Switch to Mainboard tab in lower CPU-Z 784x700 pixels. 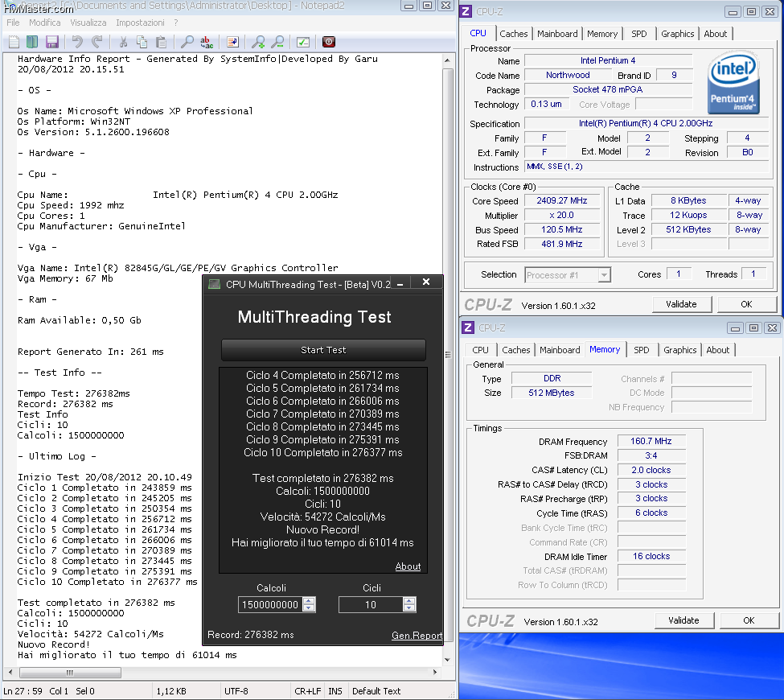point(560,350)
